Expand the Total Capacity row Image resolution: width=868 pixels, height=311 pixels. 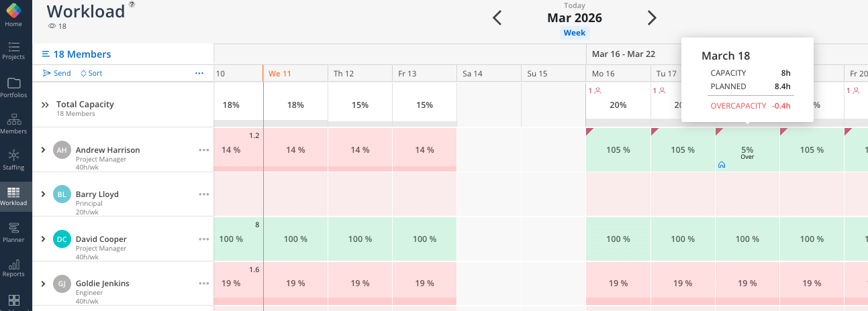(45, 105)
